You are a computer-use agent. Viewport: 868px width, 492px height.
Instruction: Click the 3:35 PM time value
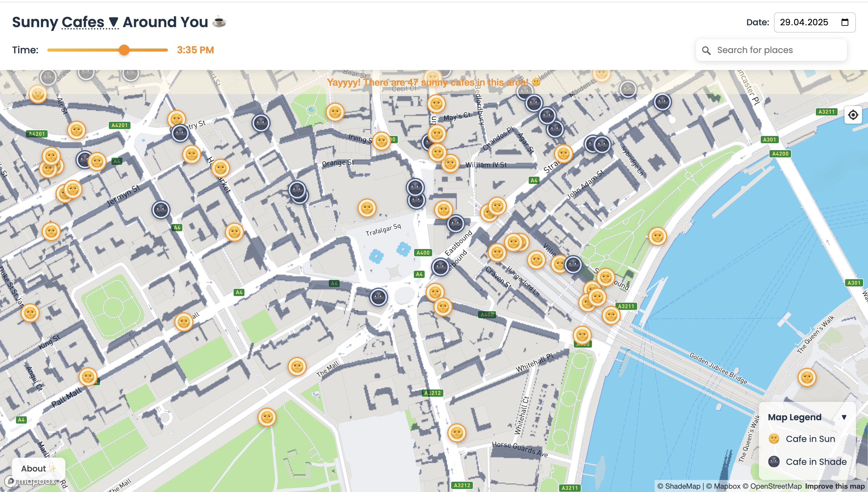[x=196, y=50]
